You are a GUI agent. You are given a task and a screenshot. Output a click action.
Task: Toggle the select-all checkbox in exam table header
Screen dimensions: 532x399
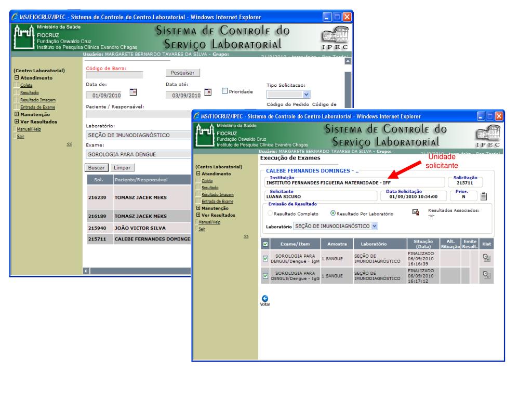click(266, 243)
